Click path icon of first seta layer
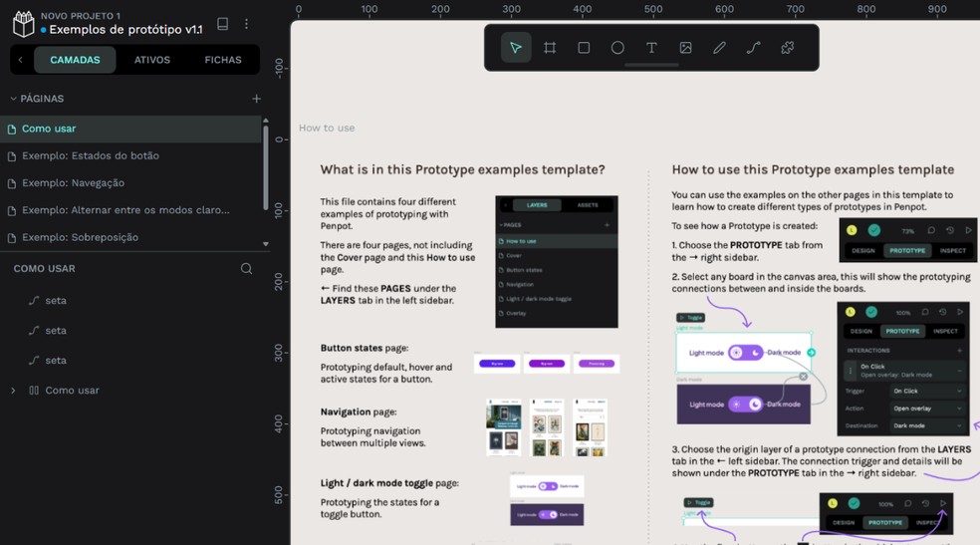 pos(34,301)
